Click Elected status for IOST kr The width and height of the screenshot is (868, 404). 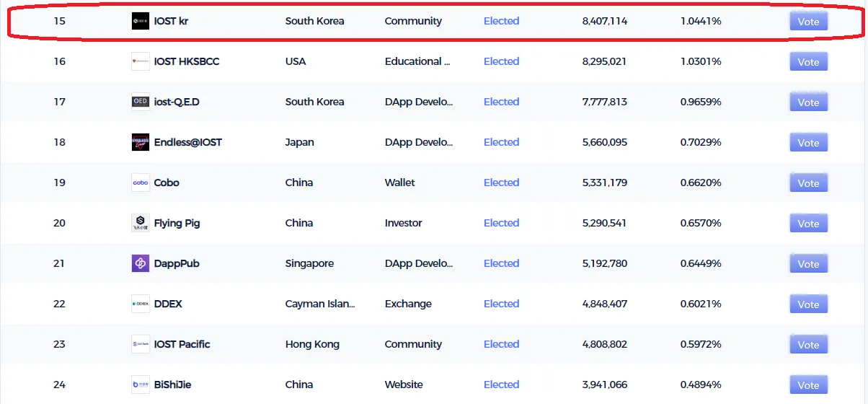point(501,21)
